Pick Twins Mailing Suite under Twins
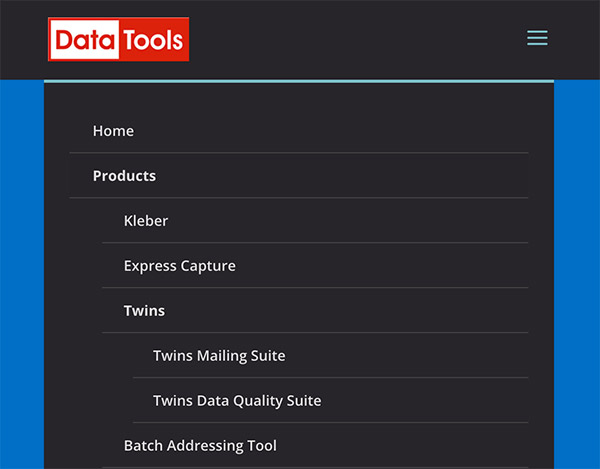This screenshot has width=600, height=469. (x=219, y=356)
